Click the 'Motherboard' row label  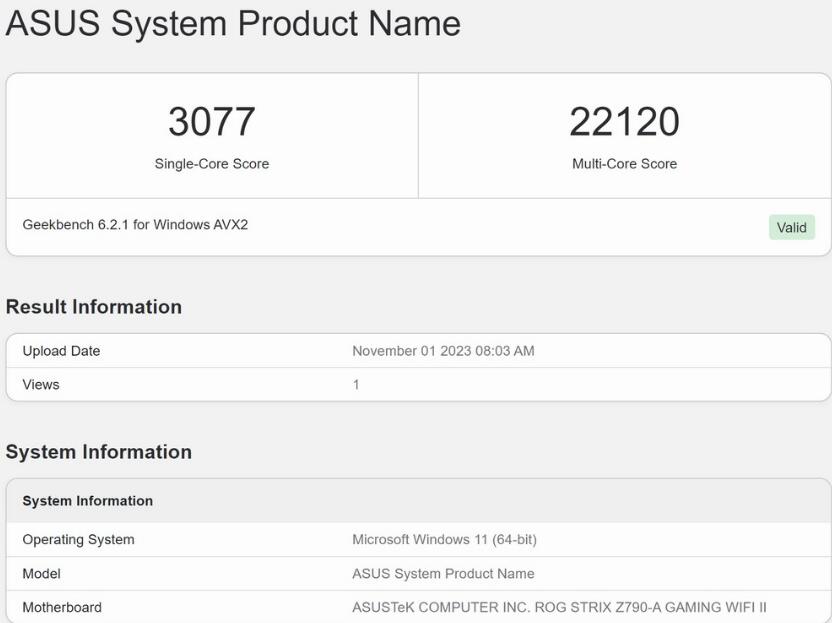click(62, 608)
